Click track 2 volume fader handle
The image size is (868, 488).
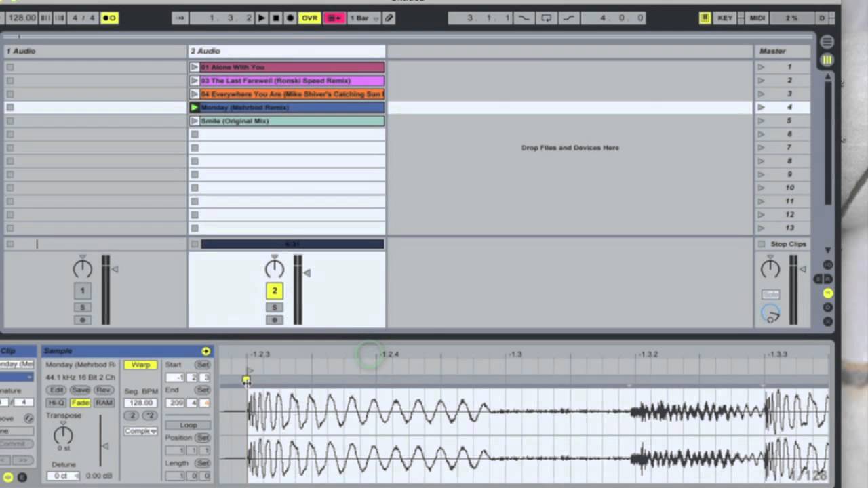(307, 272)
